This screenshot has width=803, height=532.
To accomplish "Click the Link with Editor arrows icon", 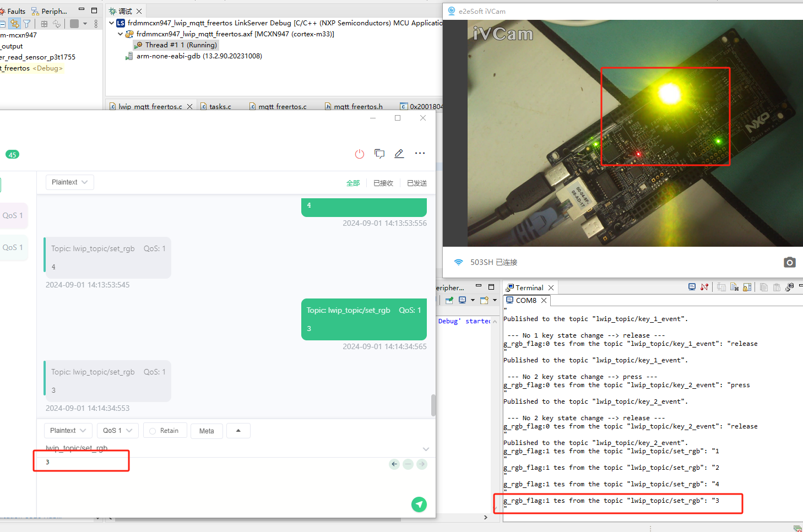I will click(14, 24).
